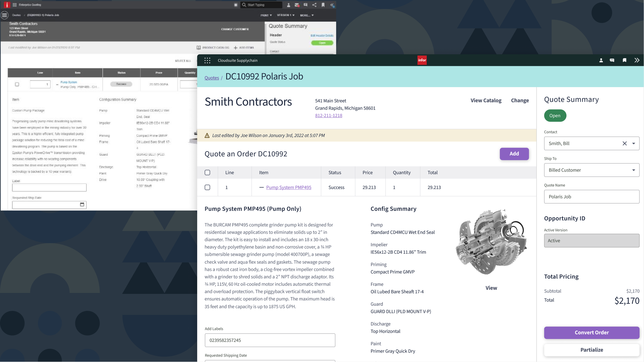Click search magnifier in Enterprise Quoting header
The image size is (644, 362).
(244, 5)
